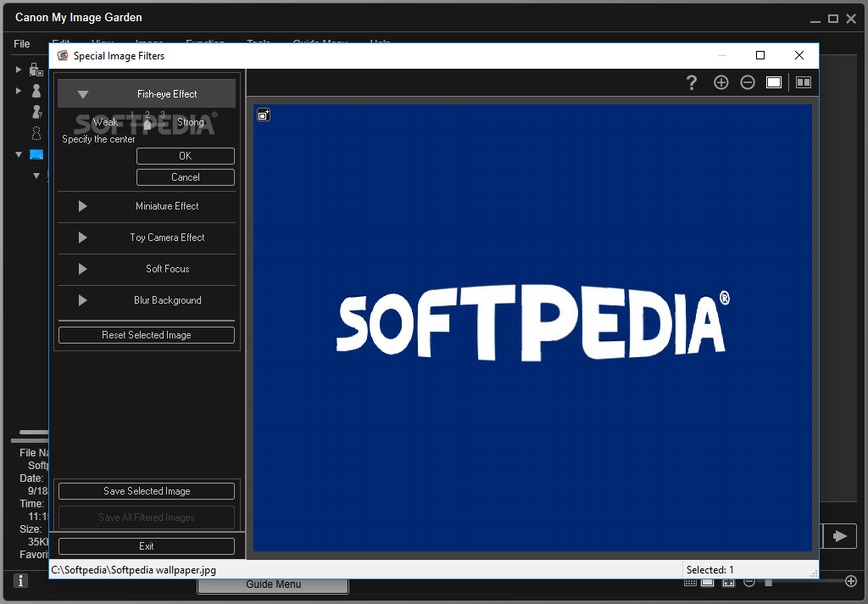
Task: Collapse the computer tree node arrow
Action: pos(19,154)
